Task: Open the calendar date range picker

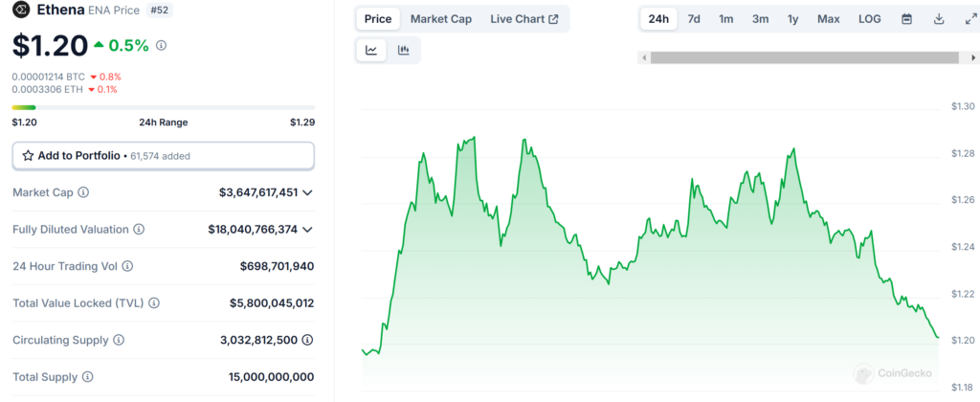Action: (907, 19)
